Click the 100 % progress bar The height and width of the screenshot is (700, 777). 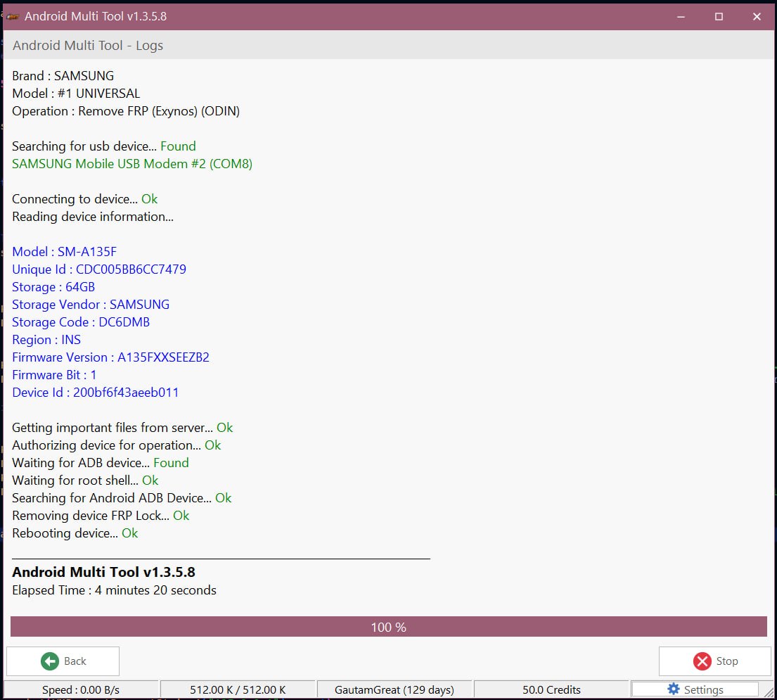388,627
